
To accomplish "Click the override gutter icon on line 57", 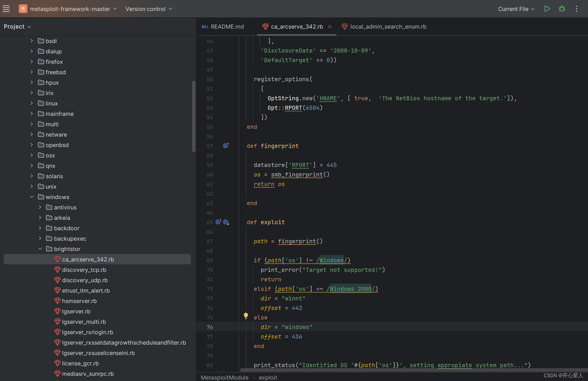I will (x=226, y=146).
